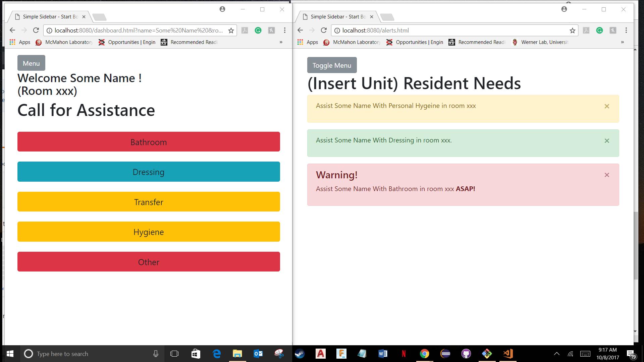Open Chrome menu in left browser window
644x362 pixels.
click(285, 31)
